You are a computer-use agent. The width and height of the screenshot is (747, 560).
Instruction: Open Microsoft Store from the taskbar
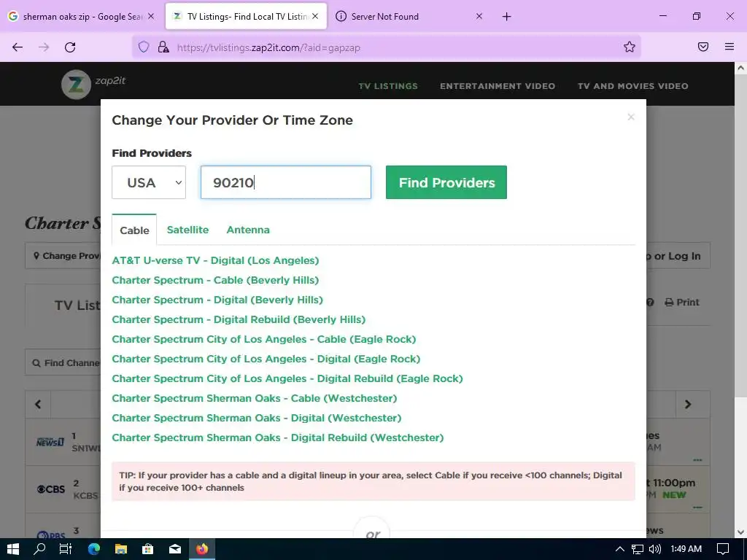148,549
